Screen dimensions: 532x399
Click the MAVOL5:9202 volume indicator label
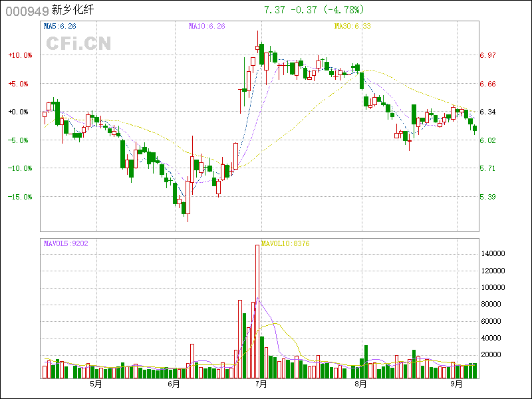(x=66, y=243)
